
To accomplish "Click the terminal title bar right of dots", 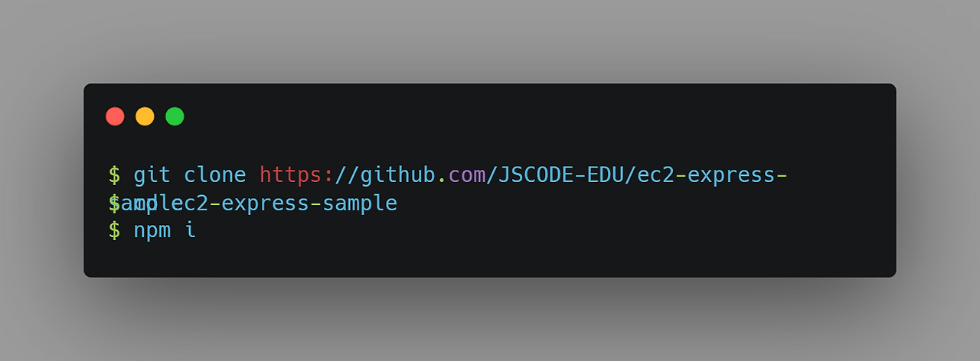I will pos(536,116).
